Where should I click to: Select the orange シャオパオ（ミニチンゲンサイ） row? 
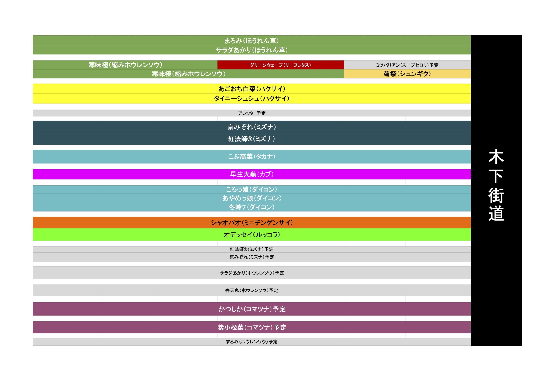(x=252, y=223)
